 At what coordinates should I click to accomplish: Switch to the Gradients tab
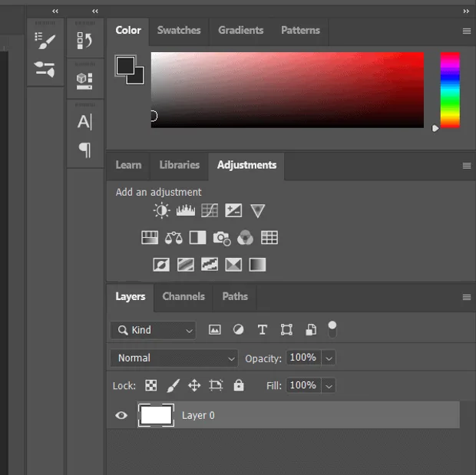(x=241, y=31)
